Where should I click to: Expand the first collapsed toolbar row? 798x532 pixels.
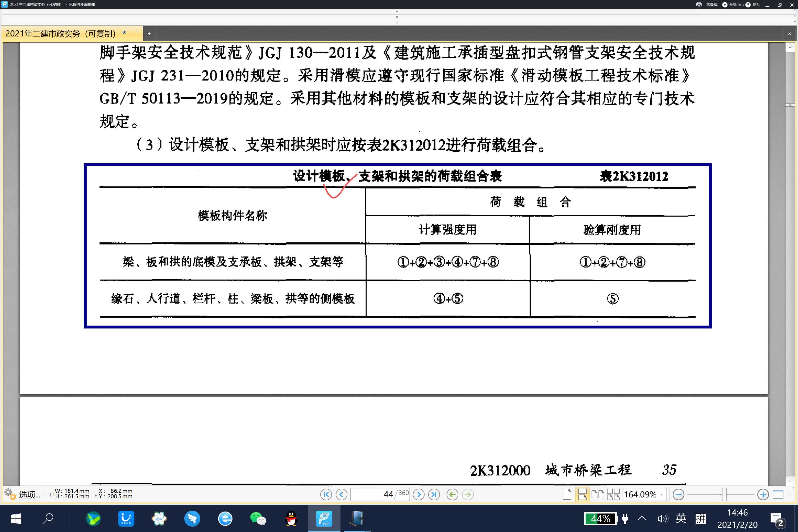(397, 11)
